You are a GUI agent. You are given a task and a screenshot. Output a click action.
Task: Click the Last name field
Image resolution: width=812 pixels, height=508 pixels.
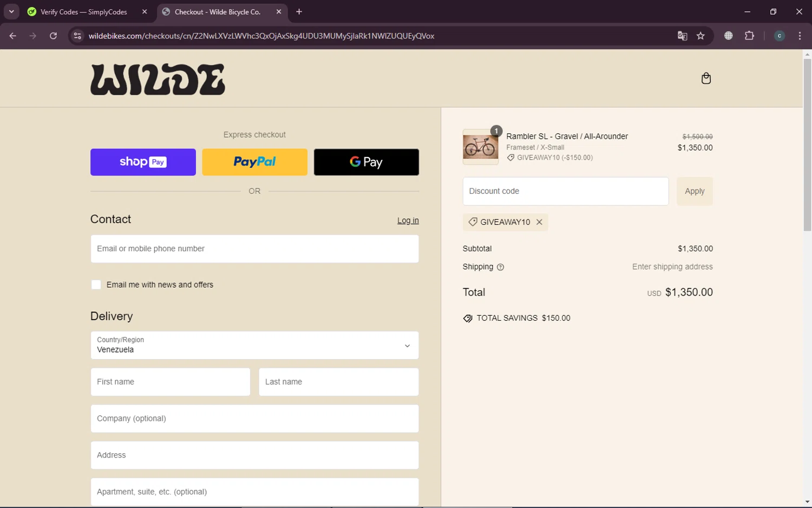pos(339,382)
